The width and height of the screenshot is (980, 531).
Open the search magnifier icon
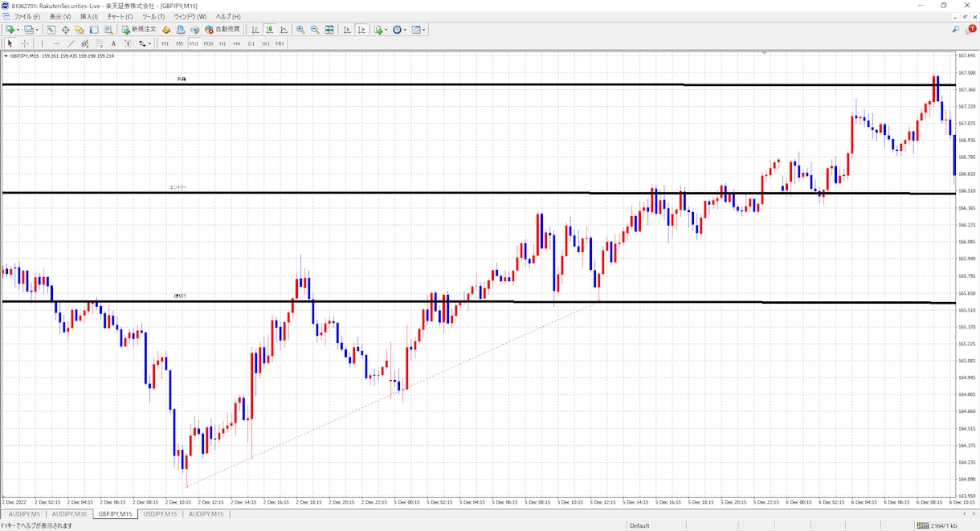[956, 30]
